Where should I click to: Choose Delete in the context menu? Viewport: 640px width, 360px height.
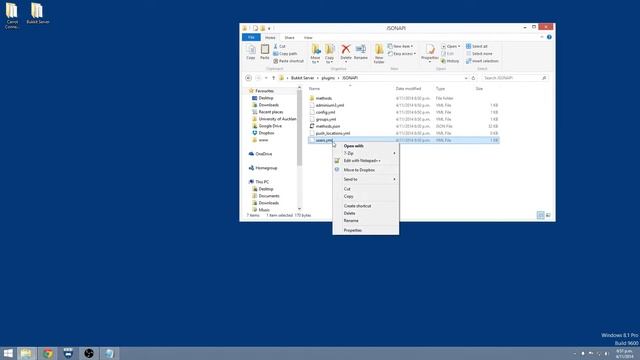(366, 213)
